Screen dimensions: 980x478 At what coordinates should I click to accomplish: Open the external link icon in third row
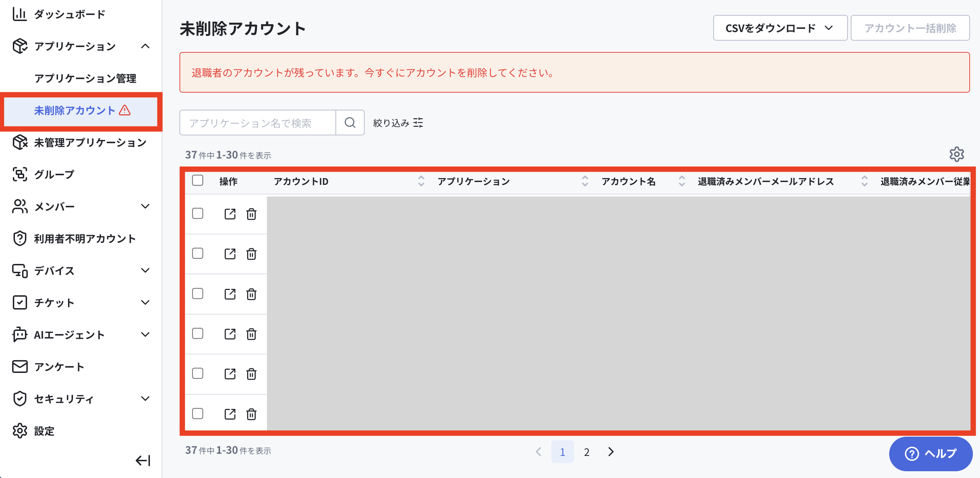tap(230, 294)
